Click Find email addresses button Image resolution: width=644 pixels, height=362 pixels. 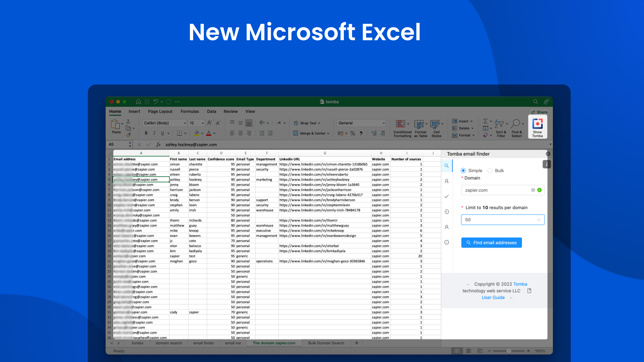click(491, 243)
